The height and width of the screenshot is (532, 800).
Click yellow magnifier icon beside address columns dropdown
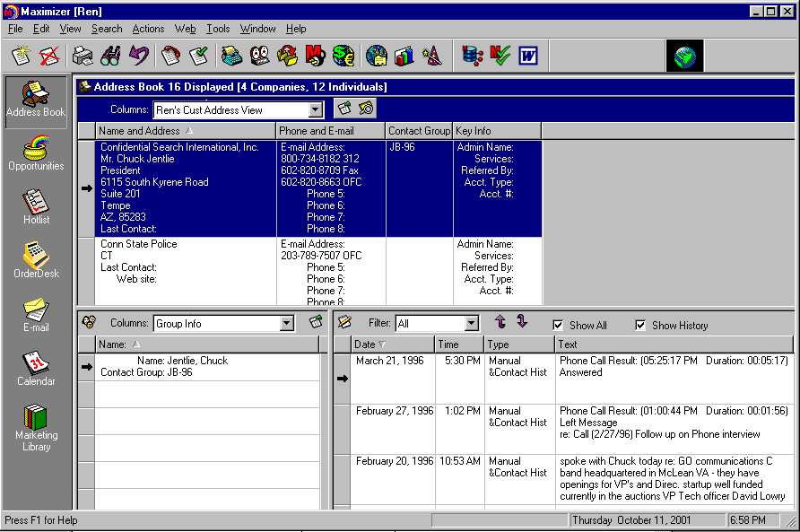[366, 109]
